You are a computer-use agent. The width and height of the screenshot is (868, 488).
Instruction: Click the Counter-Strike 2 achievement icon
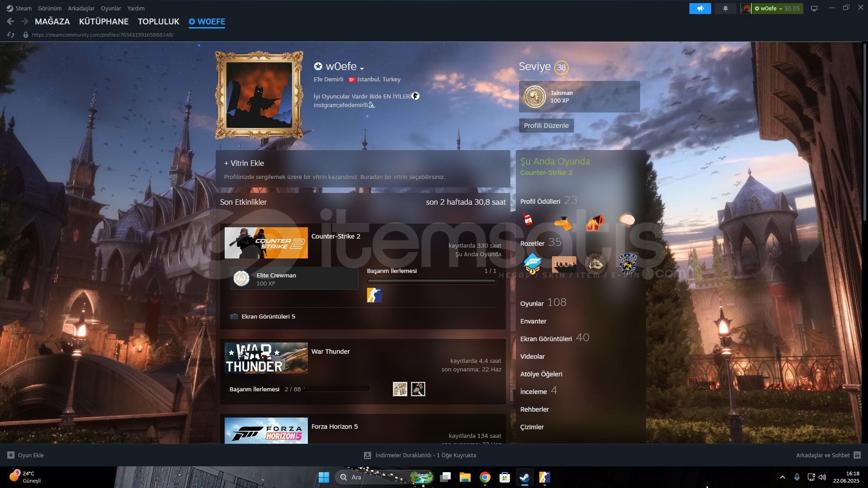374,295
